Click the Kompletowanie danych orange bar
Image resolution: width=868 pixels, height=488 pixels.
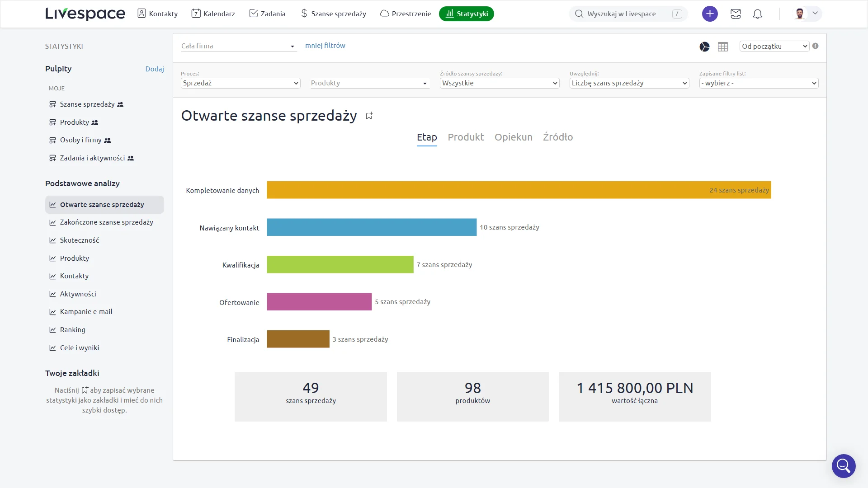[497, 190]
